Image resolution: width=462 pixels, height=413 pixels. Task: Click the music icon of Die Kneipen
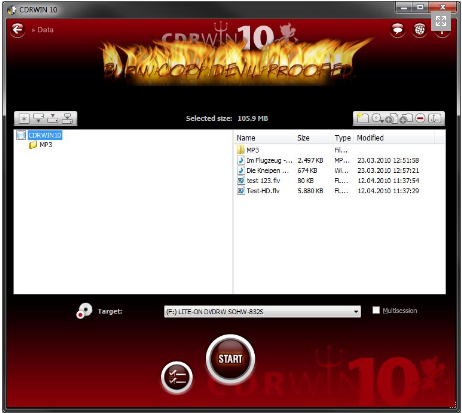pos(241,170)
